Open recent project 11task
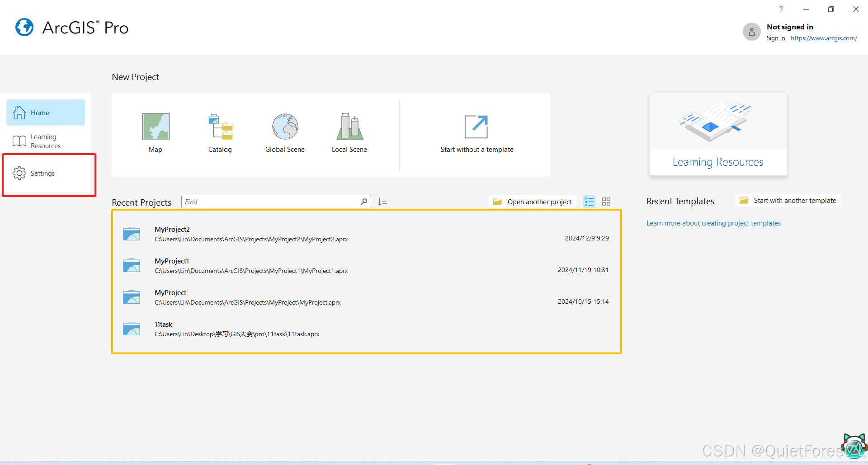Image resolution: width=868 pixels, height=465 pixels. click(x=366, y=329)
